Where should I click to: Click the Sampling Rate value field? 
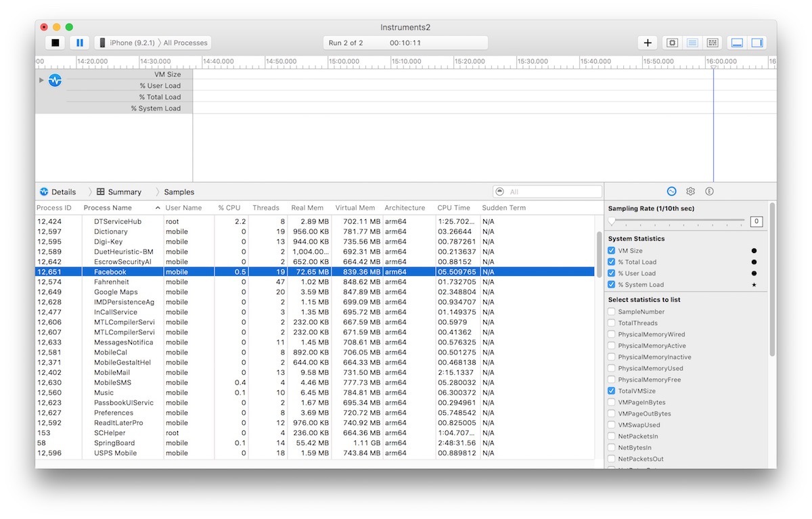tap(757, 221)
